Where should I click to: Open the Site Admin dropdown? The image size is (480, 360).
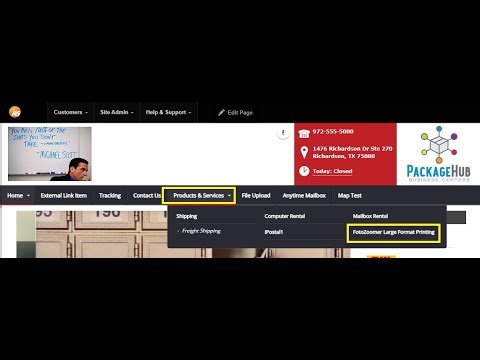(x=117, y=112)
